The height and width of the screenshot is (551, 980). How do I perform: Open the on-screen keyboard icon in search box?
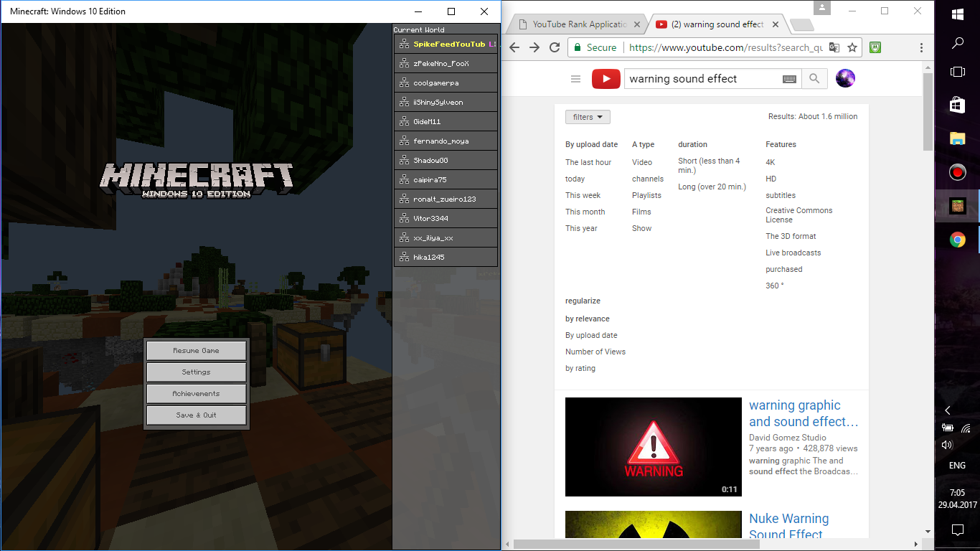pos(789,80)
